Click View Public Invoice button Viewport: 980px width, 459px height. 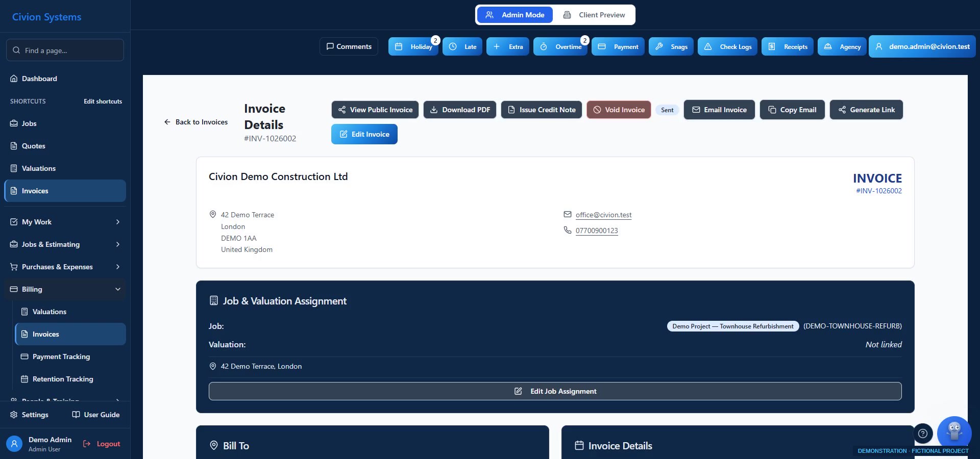(375, 110)
